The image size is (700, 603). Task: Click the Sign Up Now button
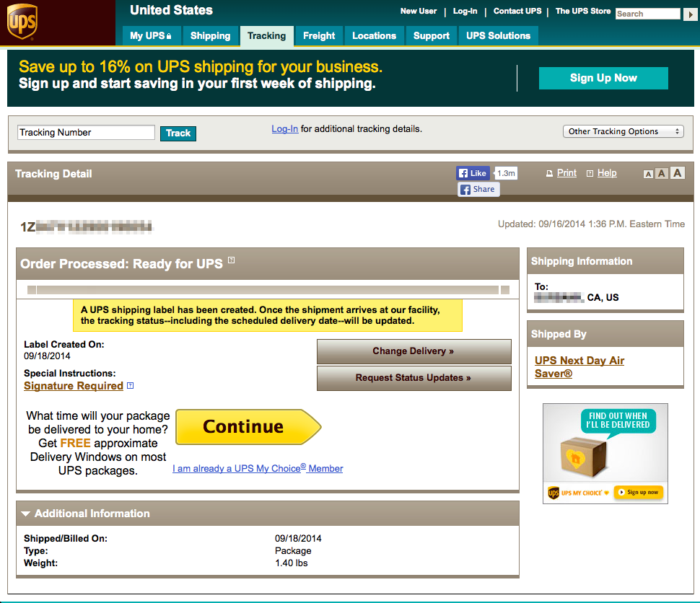(x=603, y=78)
